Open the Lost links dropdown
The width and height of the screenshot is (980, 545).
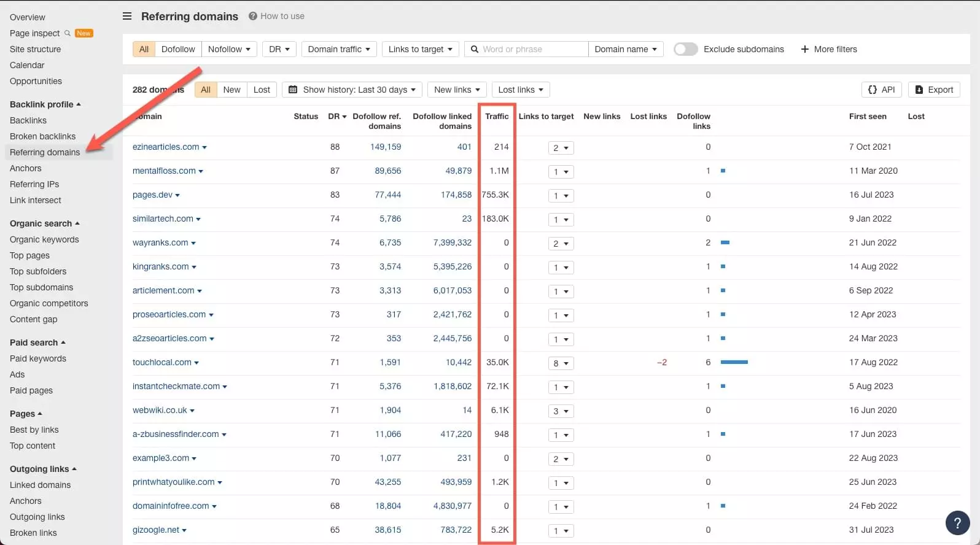click(521, 90)
